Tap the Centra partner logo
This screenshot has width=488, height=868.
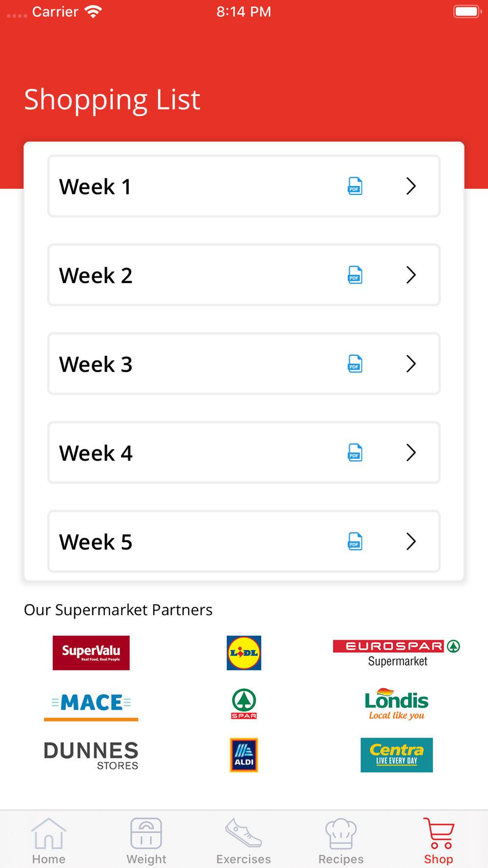396,755
